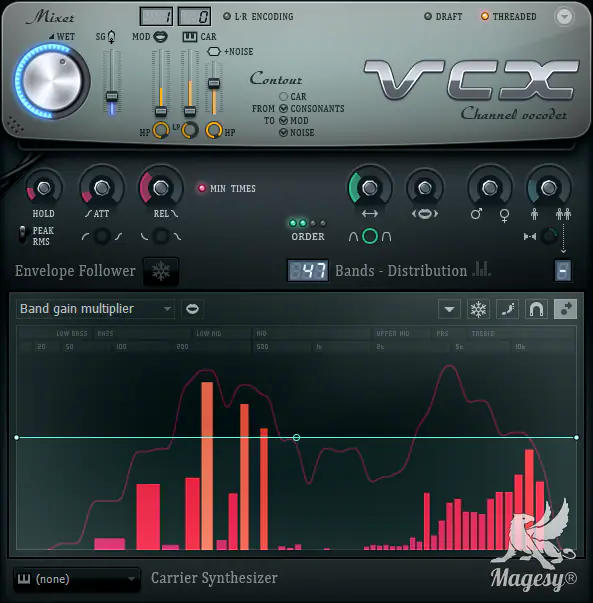Screen dimensions: 593x603
Task: Click the slide icon in band editor toolbar
Action: [565, 309]
